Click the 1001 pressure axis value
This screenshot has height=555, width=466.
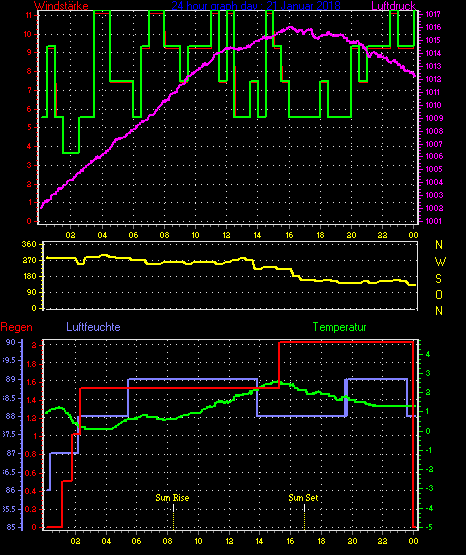[x=433, y=221]
